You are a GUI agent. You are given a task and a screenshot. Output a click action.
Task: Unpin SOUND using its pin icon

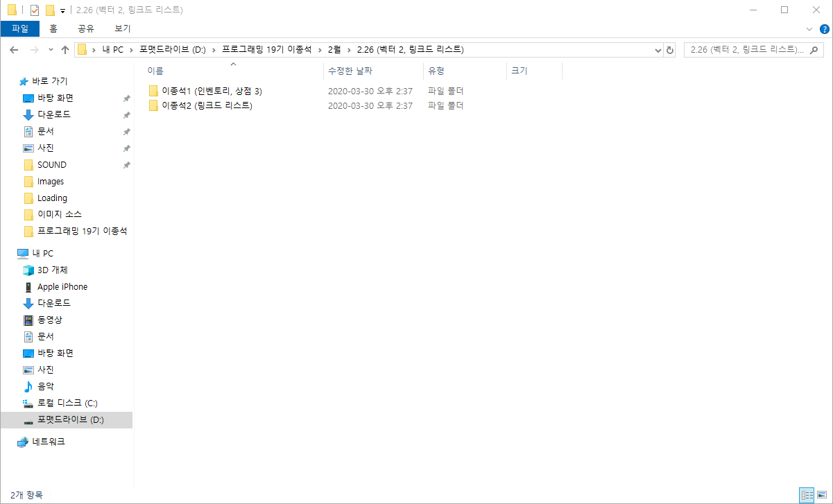coord(126,165)
